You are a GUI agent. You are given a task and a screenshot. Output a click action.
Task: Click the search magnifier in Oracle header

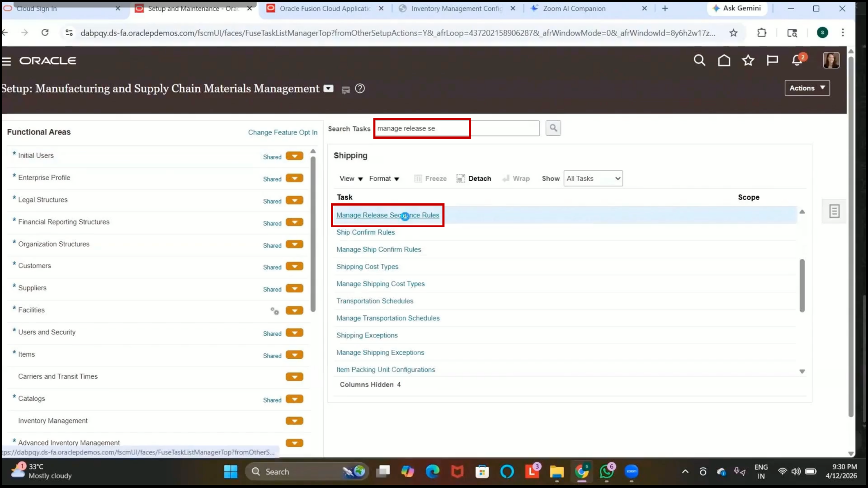(699, 60)
